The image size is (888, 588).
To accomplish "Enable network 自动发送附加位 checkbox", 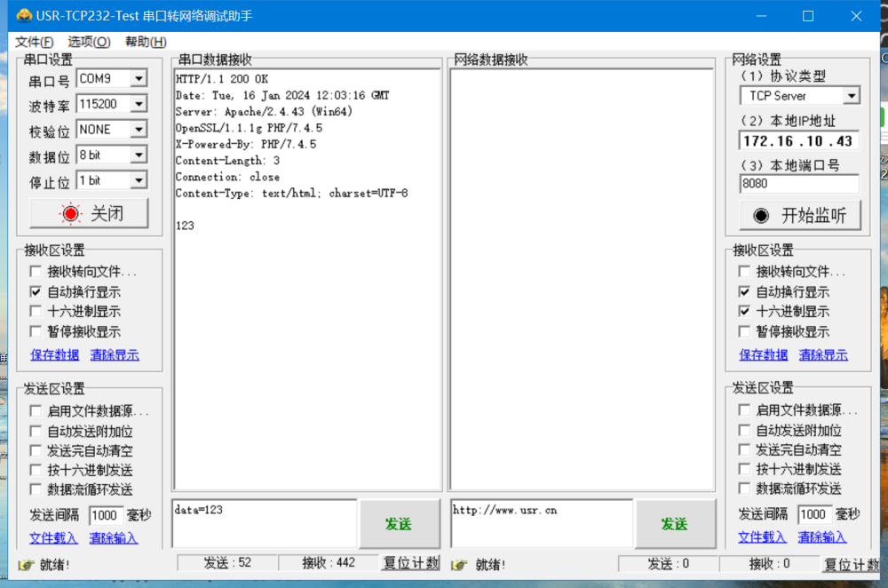I will pyautogui.click(x=744, y=431).
